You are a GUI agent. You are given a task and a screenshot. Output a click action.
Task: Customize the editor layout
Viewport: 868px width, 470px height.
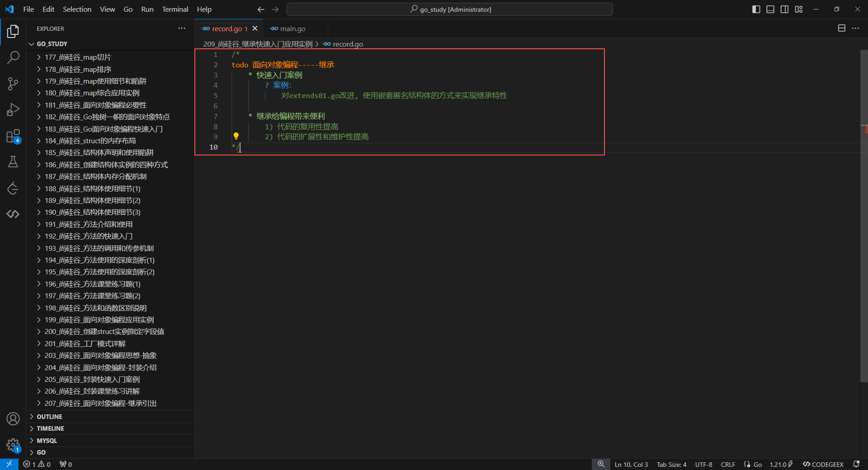(x=799, y=9)
